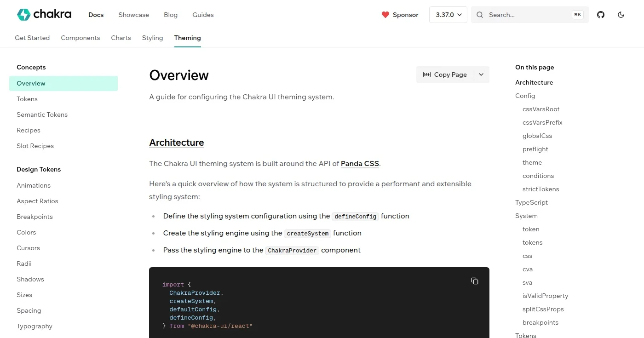The height and width of the screenshot is (338, 644).
Task: Switch to the Styling tab
Action: click(153, 38)
